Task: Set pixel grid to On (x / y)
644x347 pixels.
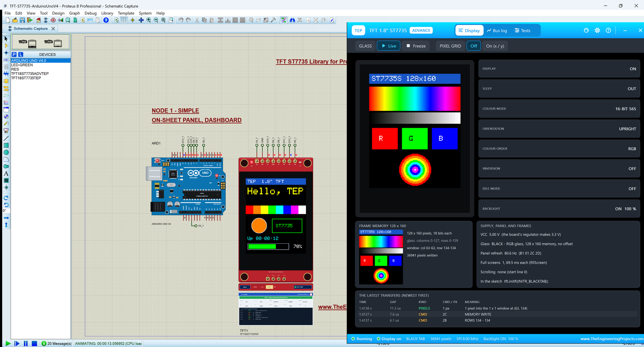Action: coord(495,46)
